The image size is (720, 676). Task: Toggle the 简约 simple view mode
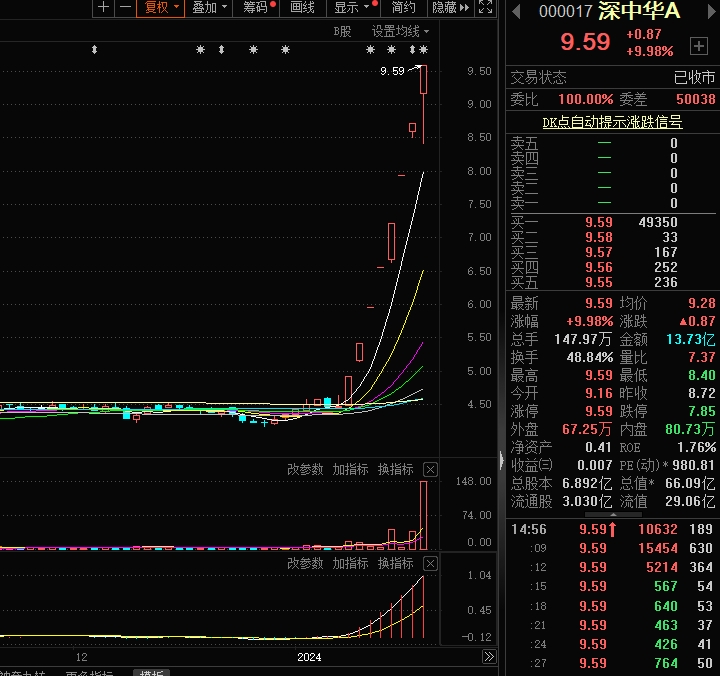(x=403, y=8)
